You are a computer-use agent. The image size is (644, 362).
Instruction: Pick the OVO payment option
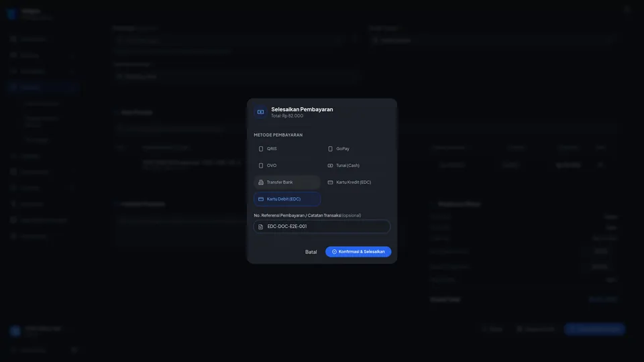[x=287, y=166]
